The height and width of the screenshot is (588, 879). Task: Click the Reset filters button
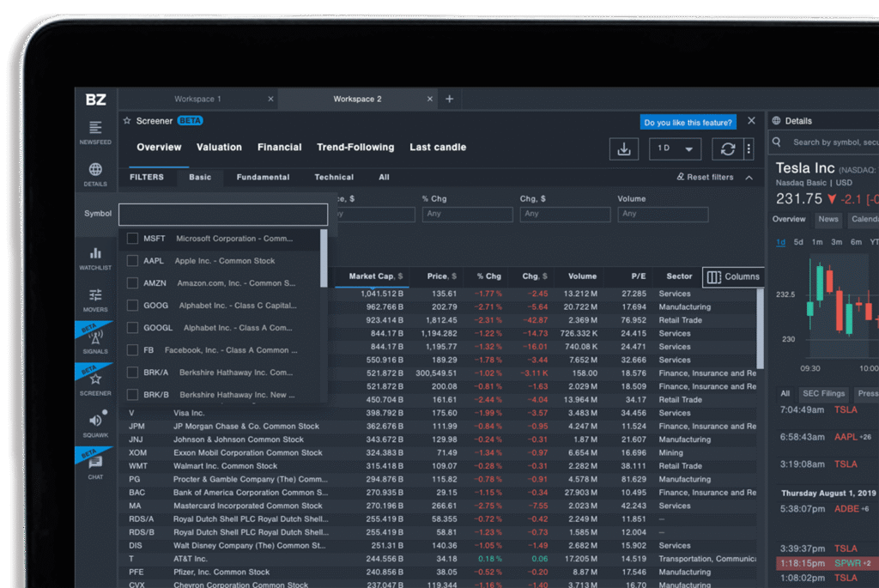705,178
